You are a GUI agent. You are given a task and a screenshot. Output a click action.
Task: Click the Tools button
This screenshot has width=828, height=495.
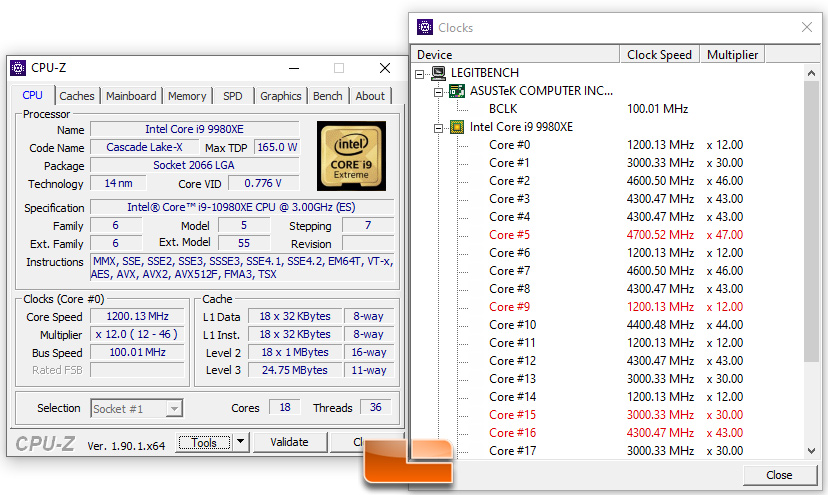[204, 442]
